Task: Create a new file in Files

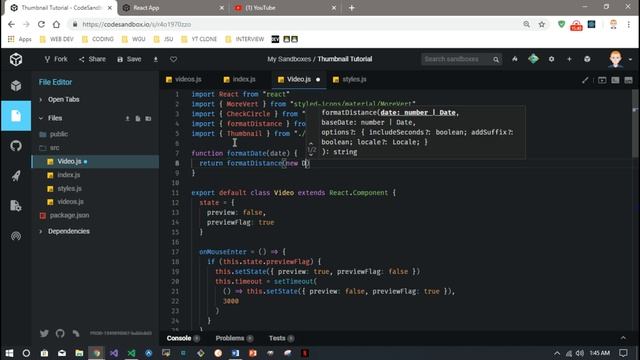Action: [138, 118]
